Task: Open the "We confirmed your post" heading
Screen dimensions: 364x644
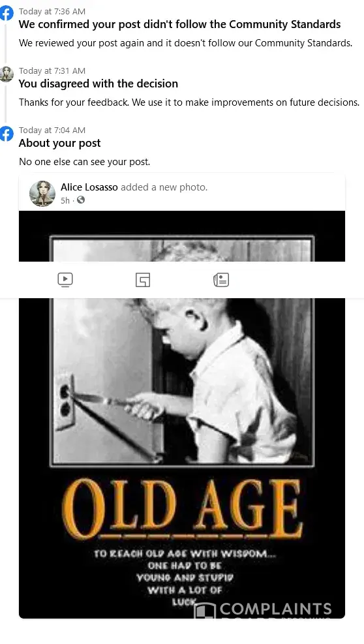Action: [x=179, y=24]
